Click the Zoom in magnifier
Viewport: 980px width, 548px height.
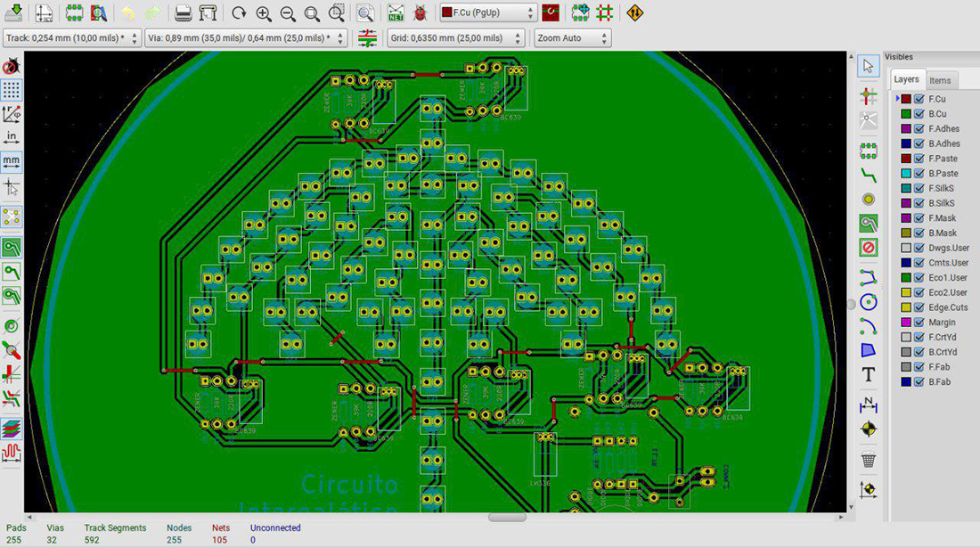pyautogui.click(x=263, y=13)
